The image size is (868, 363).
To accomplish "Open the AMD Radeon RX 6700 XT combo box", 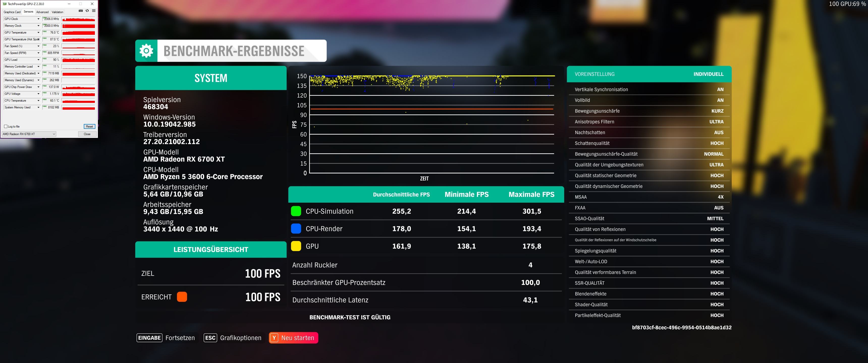I will (29, 134).
